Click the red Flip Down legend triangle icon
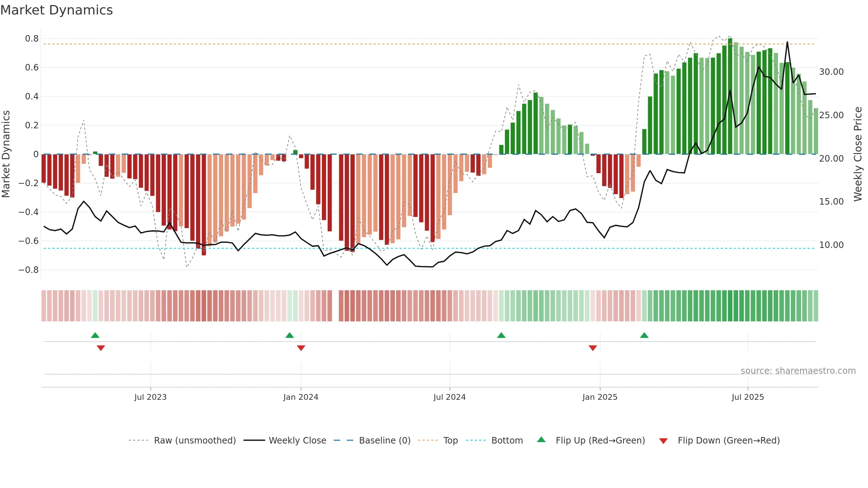 pos(663,441)
